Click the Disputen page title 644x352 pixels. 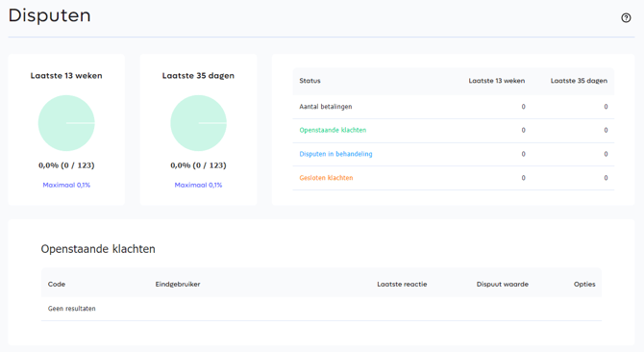[49, 15]
